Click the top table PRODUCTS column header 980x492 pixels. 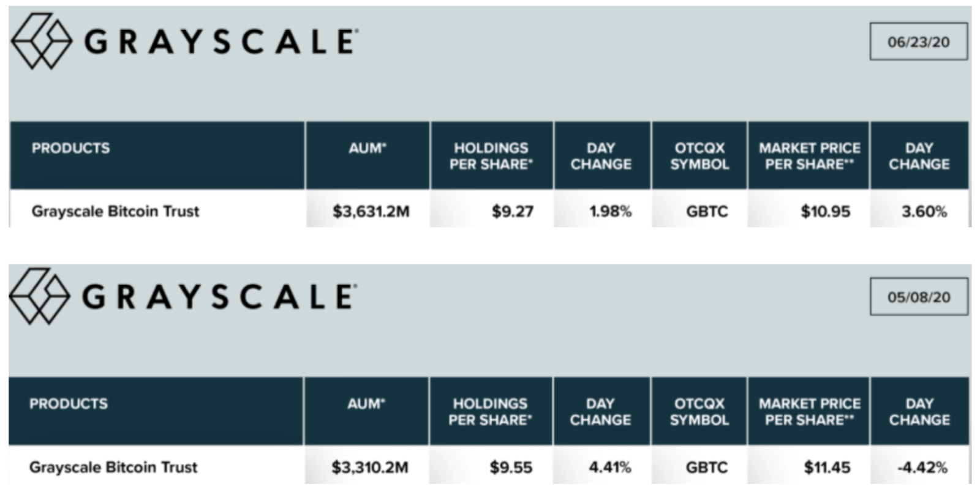coord(157,155)
